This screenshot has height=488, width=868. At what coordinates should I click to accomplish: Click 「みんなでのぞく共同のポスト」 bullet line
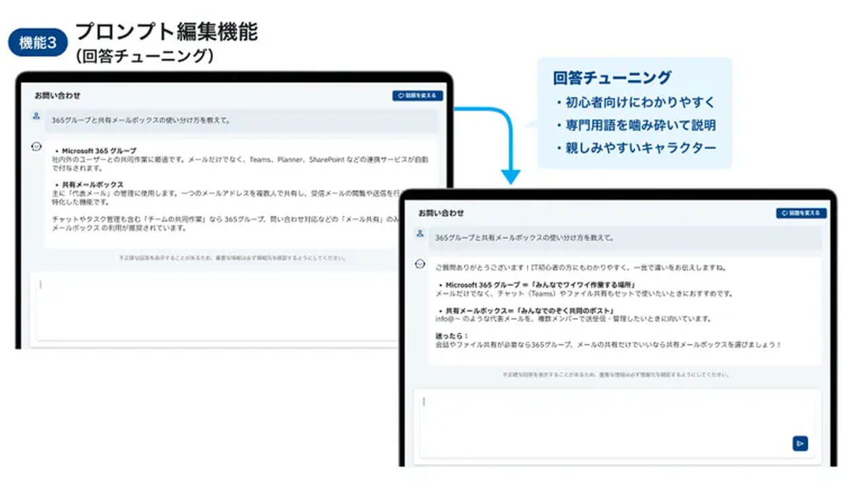point(526,310)
